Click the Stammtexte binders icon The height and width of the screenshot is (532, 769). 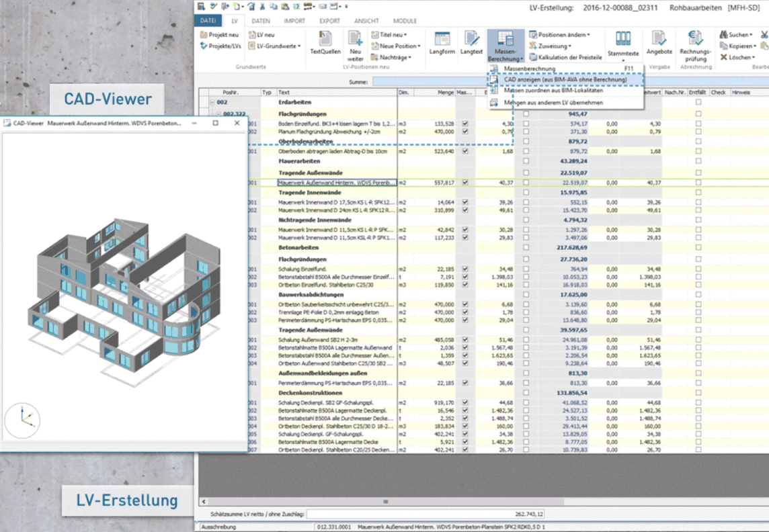click(x=623, y=38)
